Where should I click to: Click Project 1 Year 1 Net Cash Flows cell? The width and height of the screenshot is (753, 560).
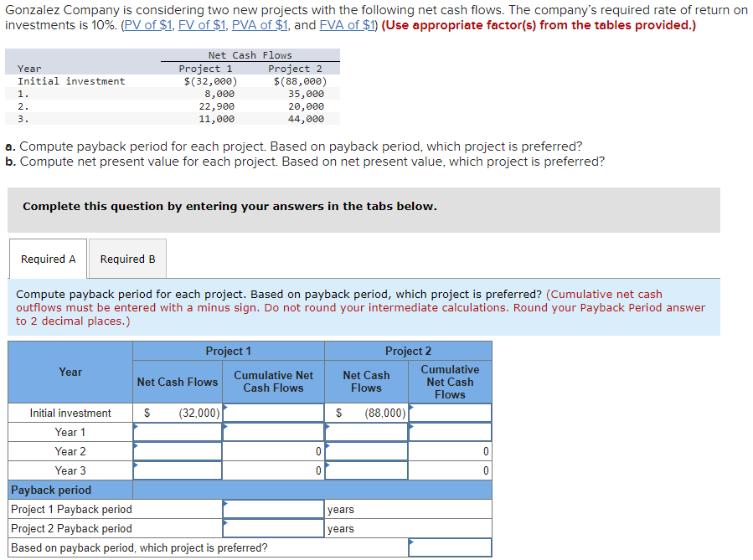[177, 431]
